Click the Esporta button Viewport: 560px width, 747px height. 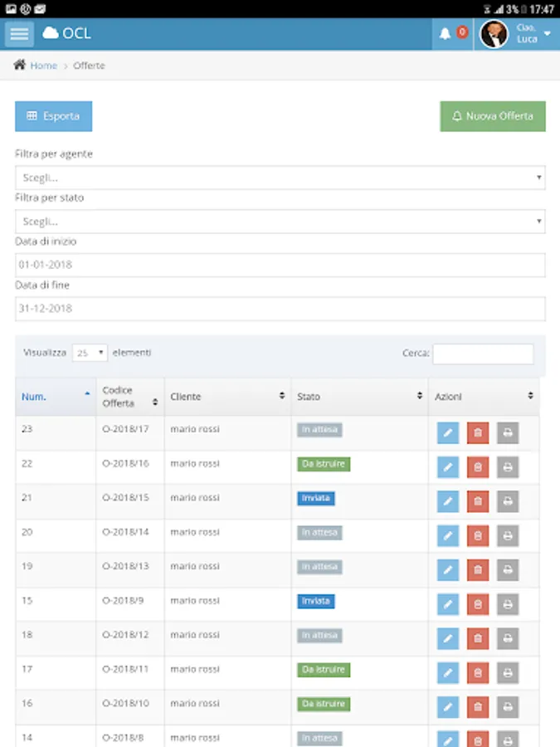click(53, 116)
